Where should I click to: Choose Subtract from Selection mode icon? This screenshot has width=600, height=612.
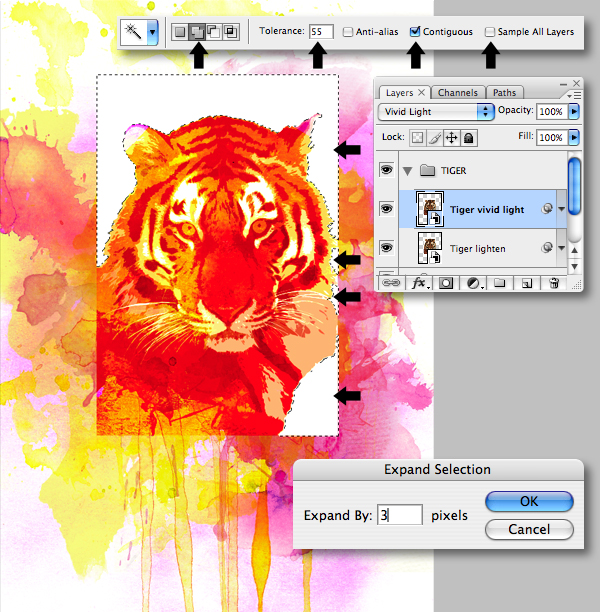click(x=214, y=32)
